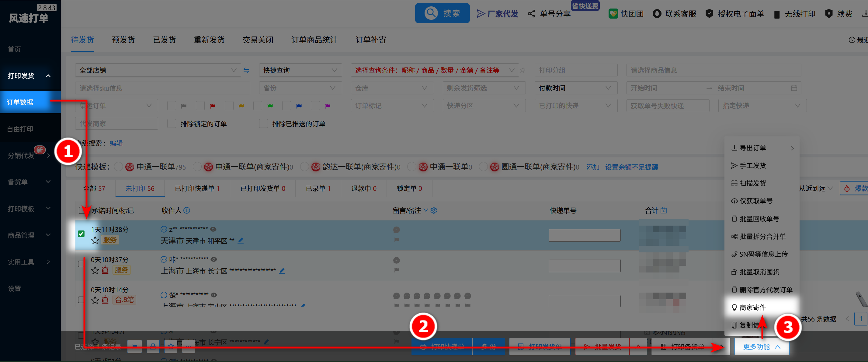The image size is (868, 362).
Task: Star the first order row
Action: point(95,240)
